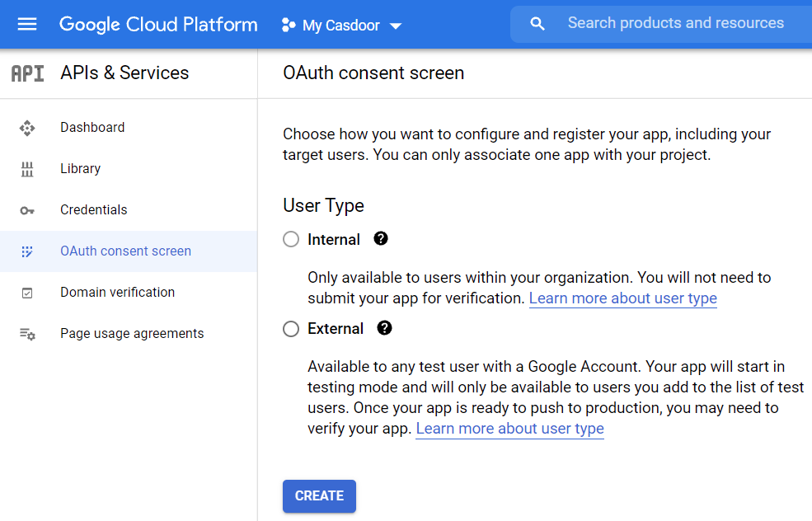
Task: Click the Page usage agreements icon
Action: [27, 333]
